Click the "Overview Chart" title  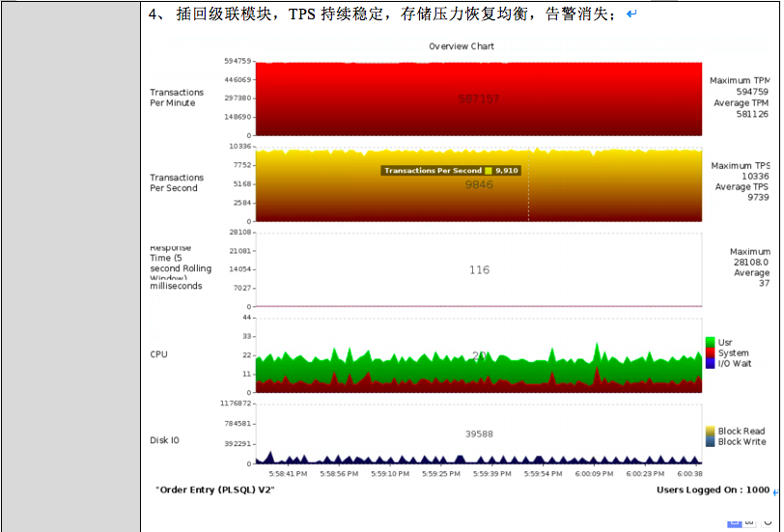(461, 46)
